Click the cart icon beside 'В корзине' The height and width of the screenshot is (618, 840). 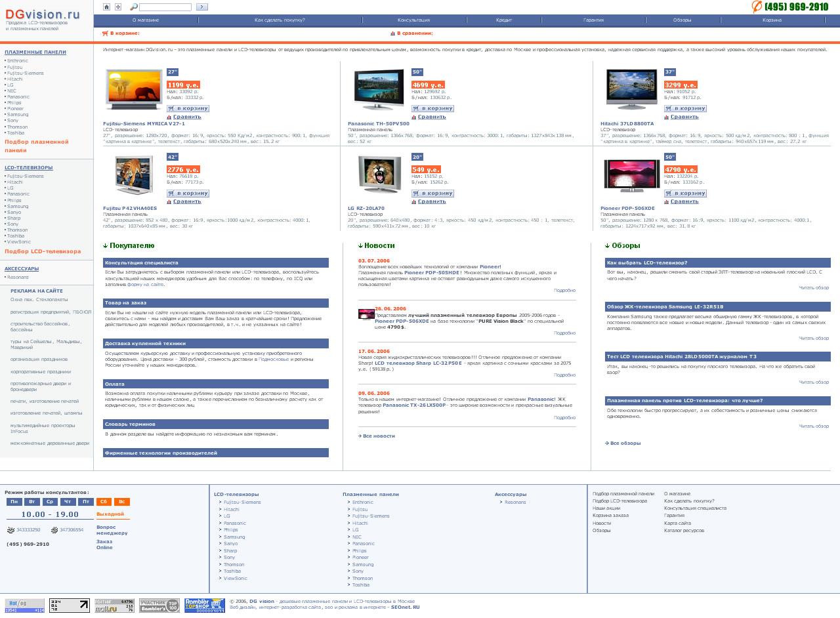coord(105,33)
